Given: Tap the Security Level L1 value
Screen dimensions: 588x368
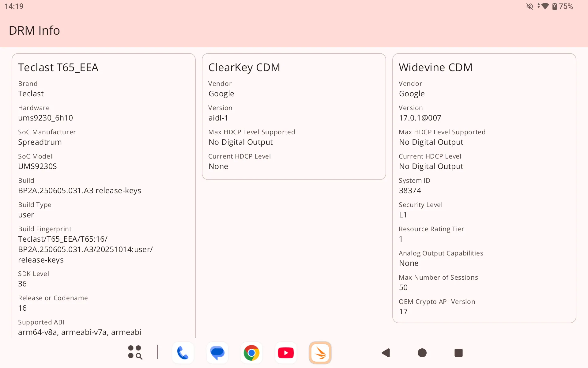Looking at the screenshot, I should [x=403, y=215].
